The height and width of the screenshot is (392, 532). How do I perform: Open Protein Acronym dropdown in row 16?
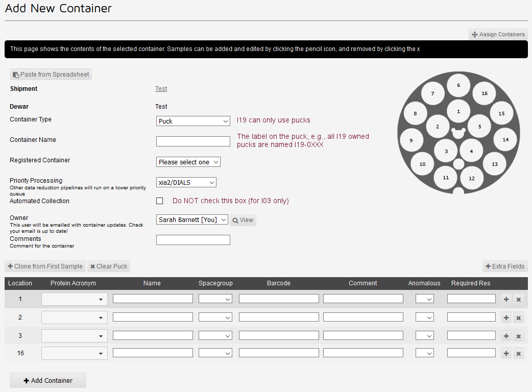(x=75, y=353)
